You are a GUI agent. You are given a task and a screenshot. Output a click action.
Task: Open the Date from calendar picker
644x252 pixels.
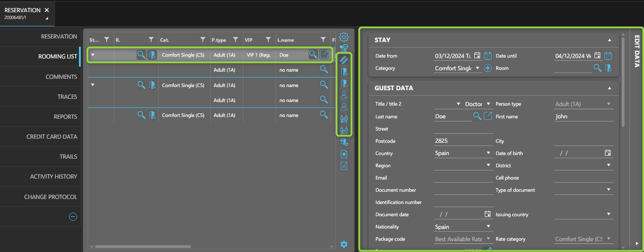point(477,56)
